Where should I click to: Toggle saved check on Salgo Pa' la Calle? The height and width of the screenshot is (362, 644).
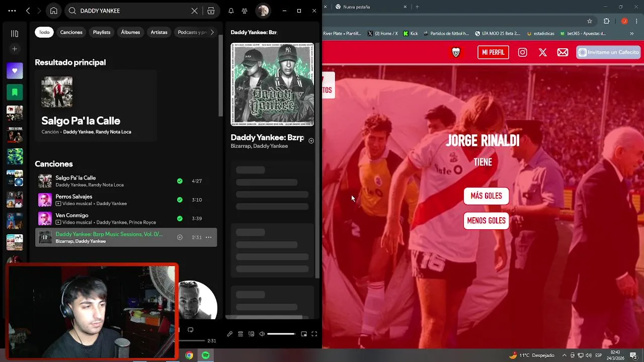coord(180,181)
